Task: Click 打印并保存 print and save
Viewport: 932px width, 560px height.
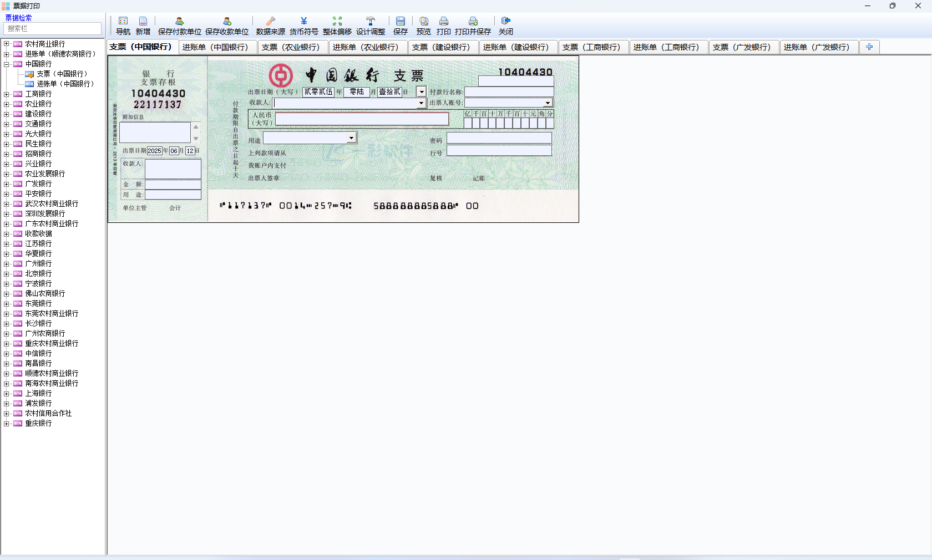Action: 473,26
